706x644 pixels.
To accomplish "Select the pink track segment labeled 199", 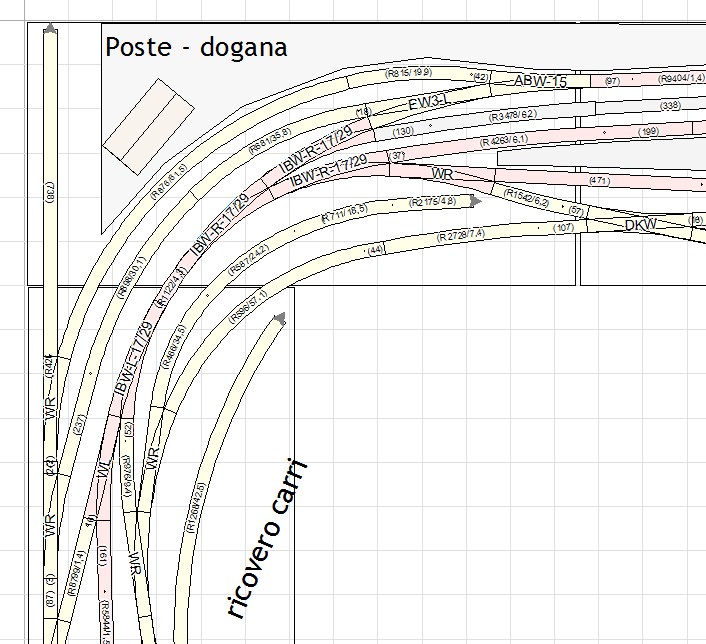I will pyautogui.click(x=650, y=132).
